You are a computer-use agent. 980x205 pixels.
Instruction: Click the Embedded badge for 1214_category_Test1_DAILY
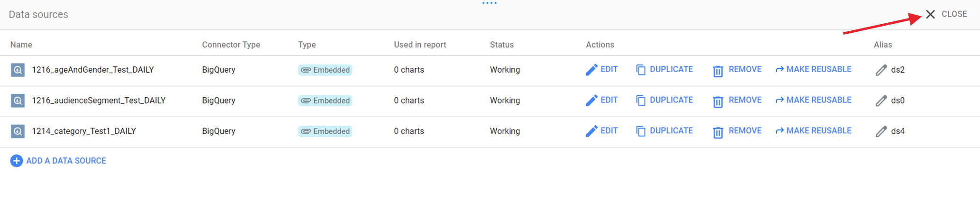tap(325, 131)
